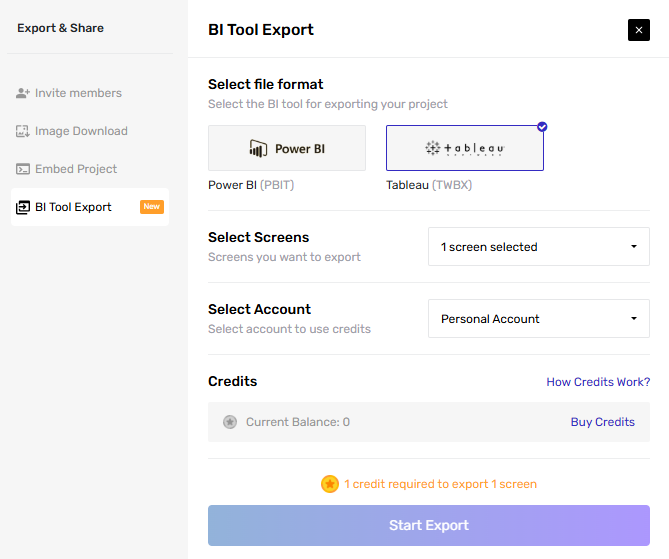669x559 pixels.
Task: Click the BI Tool Export sidebar icon
Action: tap(23, 207)
